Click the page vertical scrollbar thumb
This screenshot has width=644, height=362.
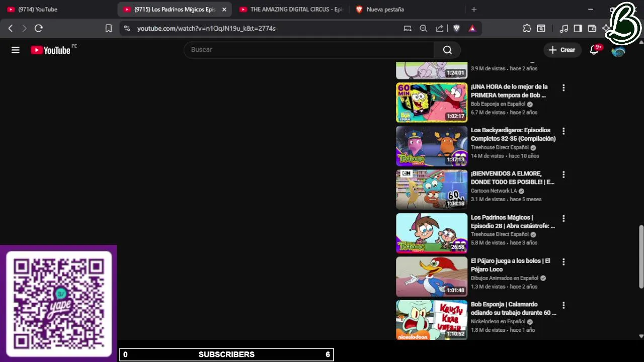(641, 256)
